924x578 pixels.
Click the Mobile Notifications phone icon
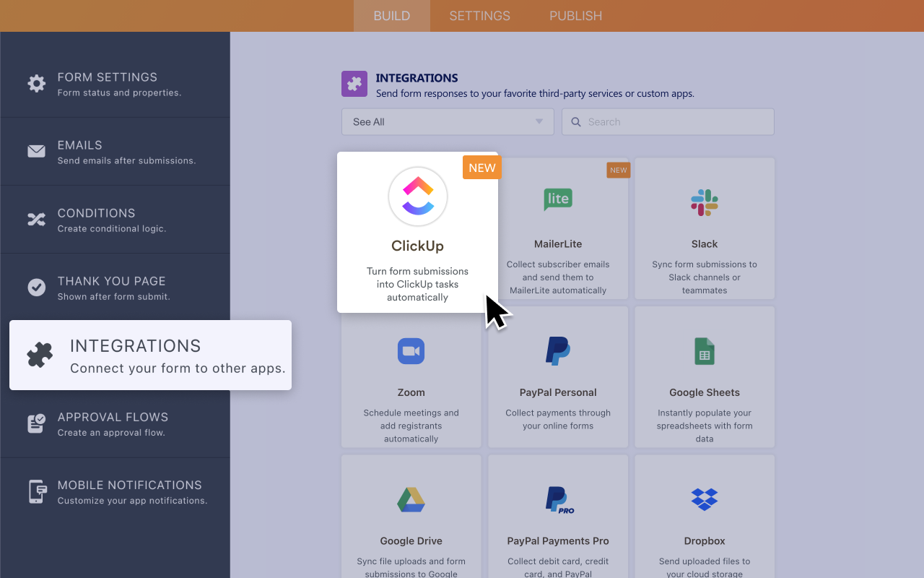pos(36,491)
